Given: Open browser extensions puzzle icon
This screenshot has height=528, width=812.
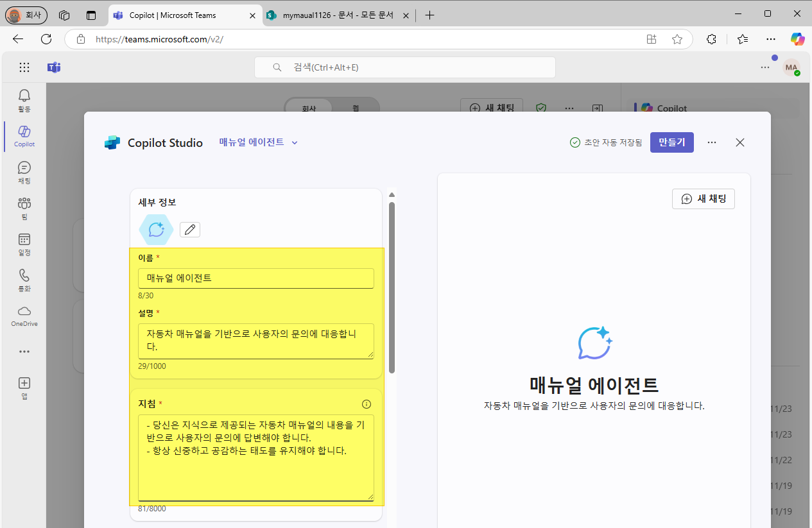Looking at the screenshot, I should pyautogui.click(x=711, y=39).
